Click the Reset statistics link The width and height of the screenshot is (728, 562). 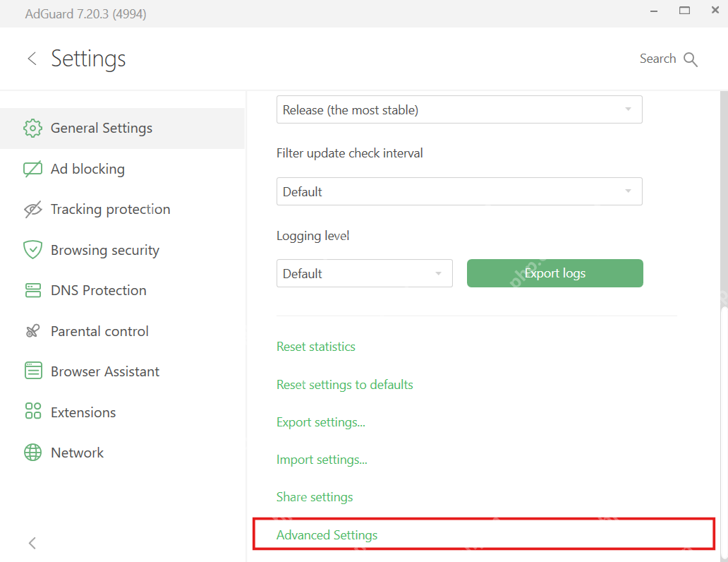[x=316, y=347]
